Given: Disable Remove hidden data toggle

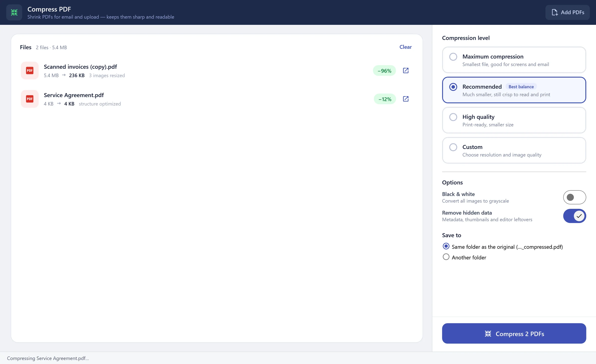Looking at the screenshot, I should pos(574,216).
